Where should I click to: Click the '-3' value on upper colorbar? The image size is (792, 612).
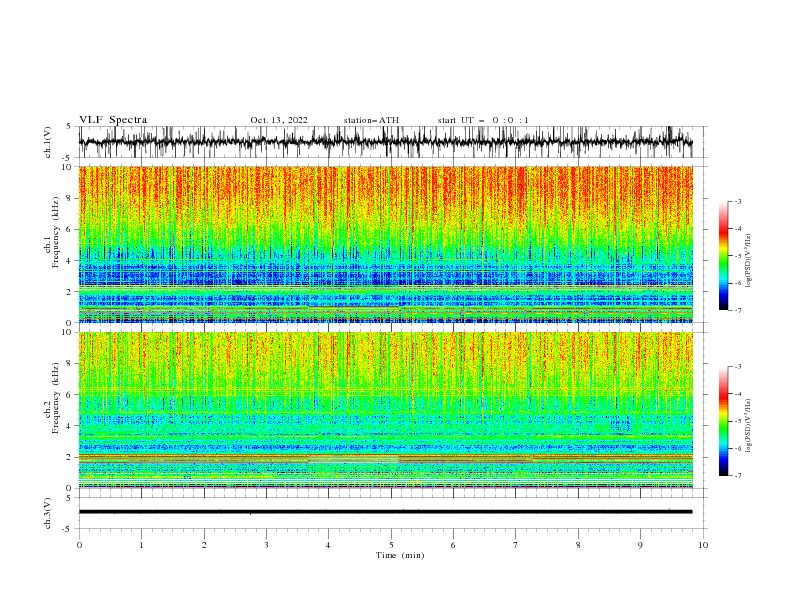pyautogui.click(x=737, y=201)
